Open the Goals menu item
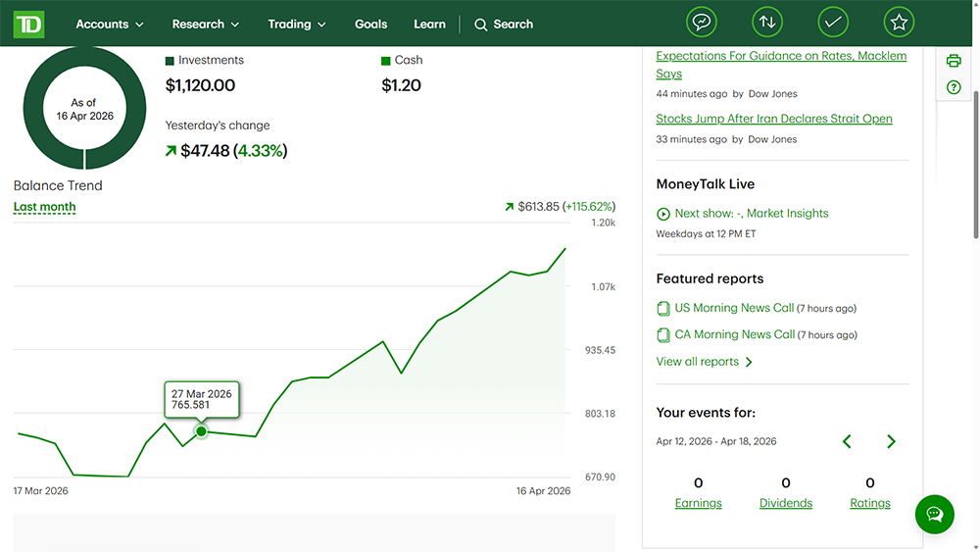 (370, 24)
